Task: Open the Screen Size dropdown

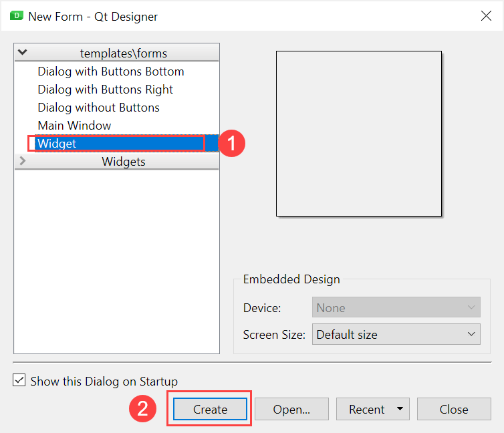Action: click(x=396, y=334)
